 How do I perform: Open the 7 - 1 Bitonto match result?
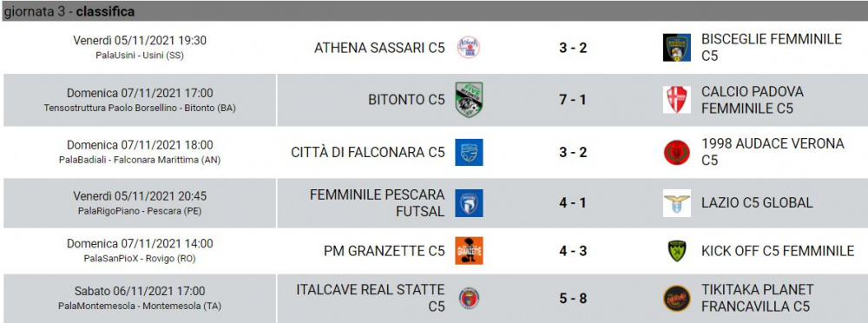572,100
